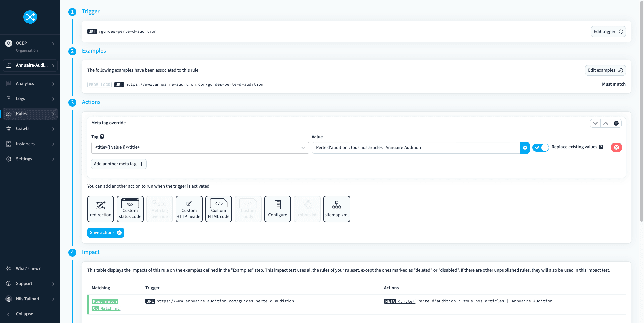Click the Save actions button
This screenshot has width=644, height=323.
pyautogui.click(x=106, y=233)
